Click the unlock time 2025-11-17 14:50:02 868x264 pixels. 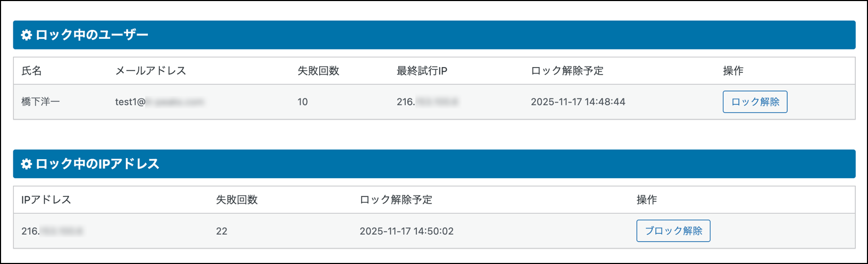pyautogui.click(x=406, y=231)
